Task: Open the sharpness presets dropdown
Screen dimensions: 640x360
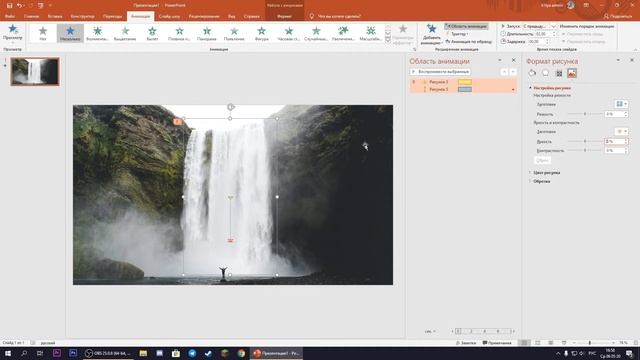Action: coord(621,104)
